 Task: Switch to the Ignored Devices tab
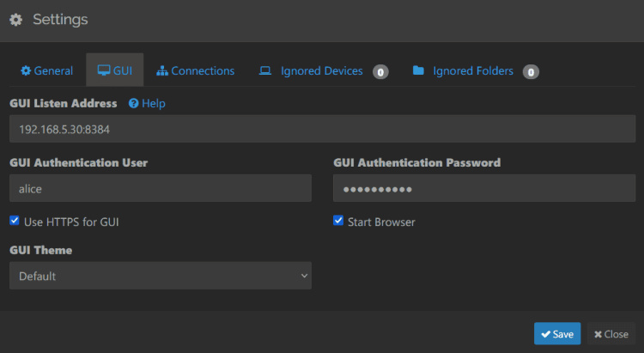tap(321, 70)
